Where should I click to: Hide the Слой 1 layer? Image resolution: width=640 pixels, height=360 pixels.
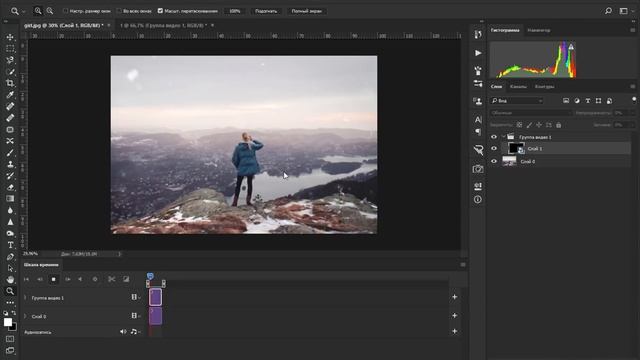tap(494, 149)
